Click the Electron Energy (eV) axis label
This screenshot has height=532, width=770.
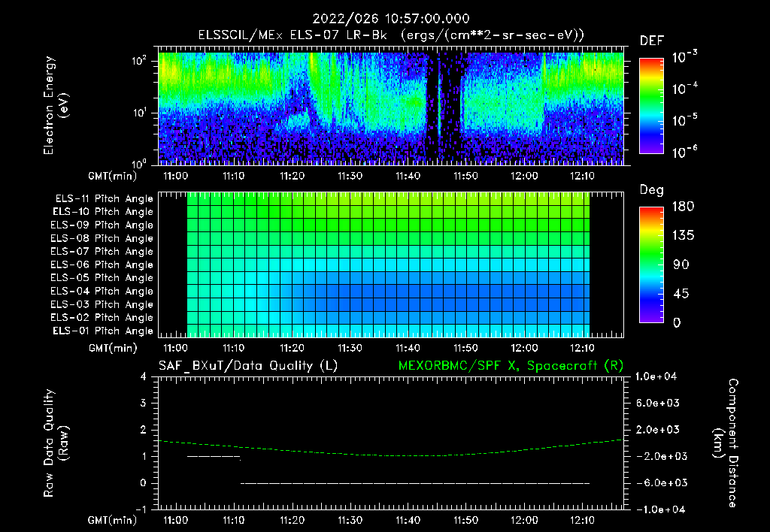click(x=56, y=105)
